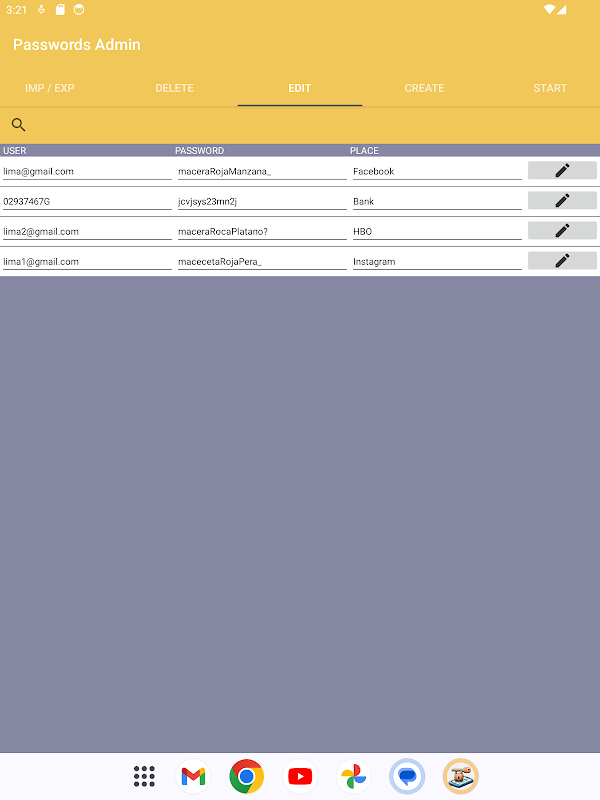This screenshot has height=800, width=600.
Task: Edit user field 02937467G
Action: 87,202
